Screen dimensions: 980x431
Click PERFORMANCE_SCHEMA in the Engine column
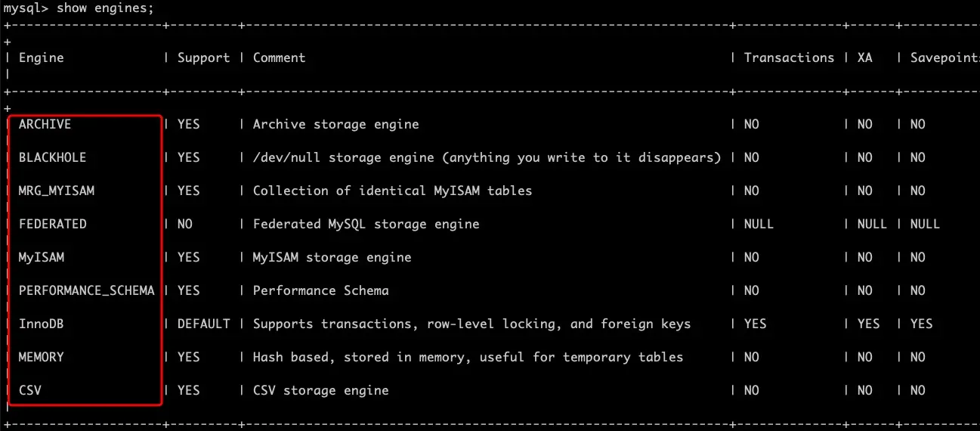[87, 290]
